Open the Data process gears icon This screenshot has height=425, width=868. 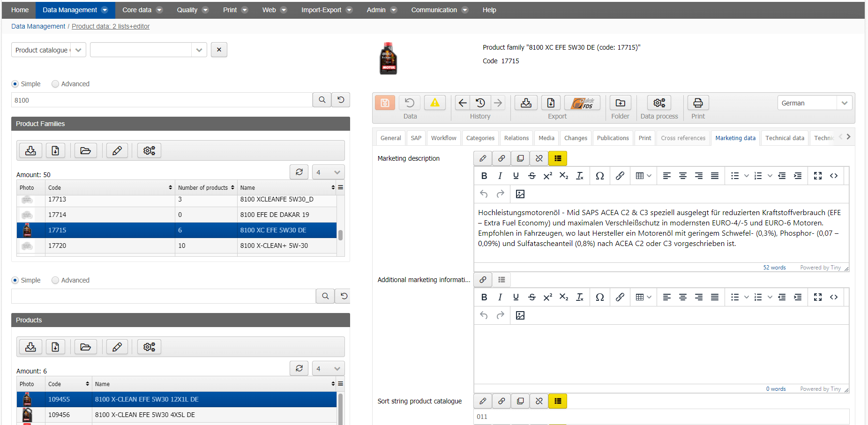[x=659, y=103]
